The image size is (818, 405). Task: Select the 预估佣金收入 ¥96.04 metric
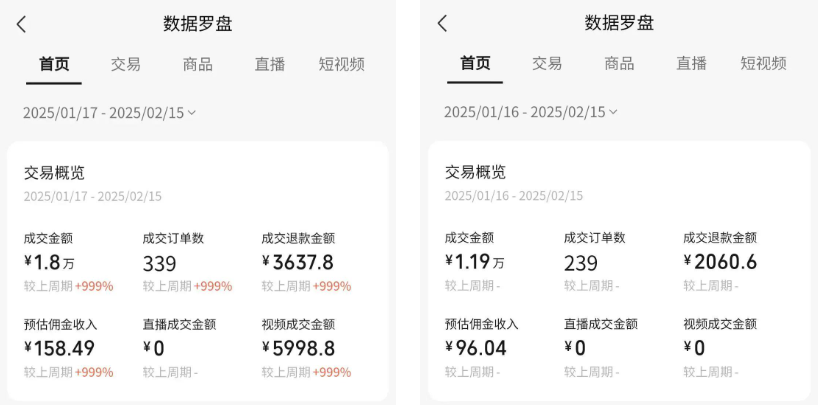(x=476, y=348)
